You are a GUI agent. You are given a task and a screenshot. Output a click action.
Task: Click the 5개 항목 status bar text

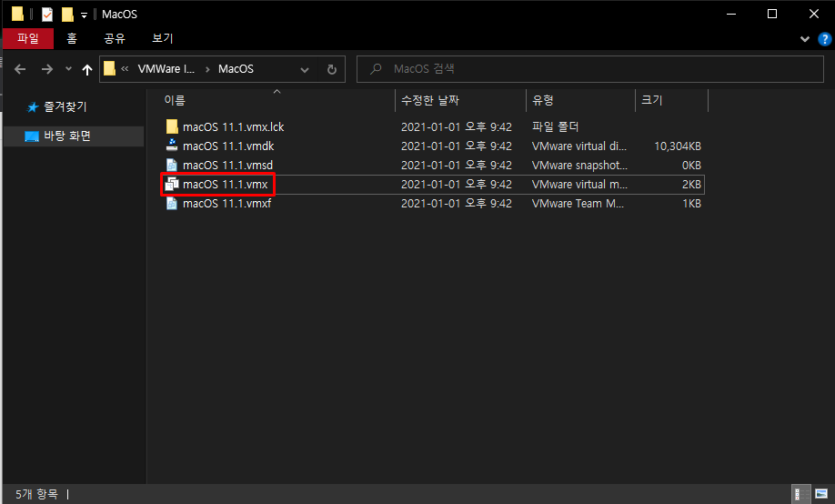point(36,494)
